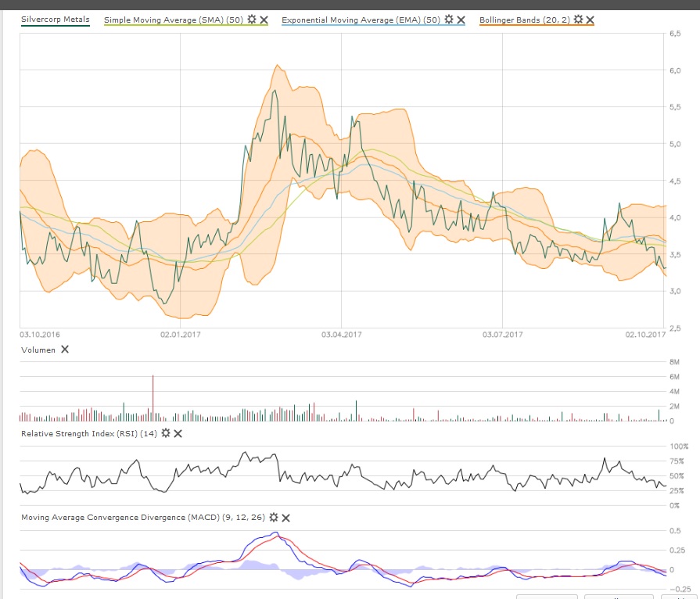Remove the Simple Moving Average (SMA) indicator
The image size is (700, 599).
tap(264, 20)
